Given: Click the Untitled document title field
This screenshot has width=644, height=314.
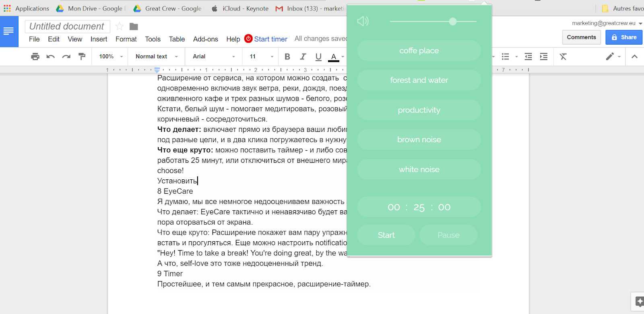Looking at the screenshot, I should coord(67,27).
